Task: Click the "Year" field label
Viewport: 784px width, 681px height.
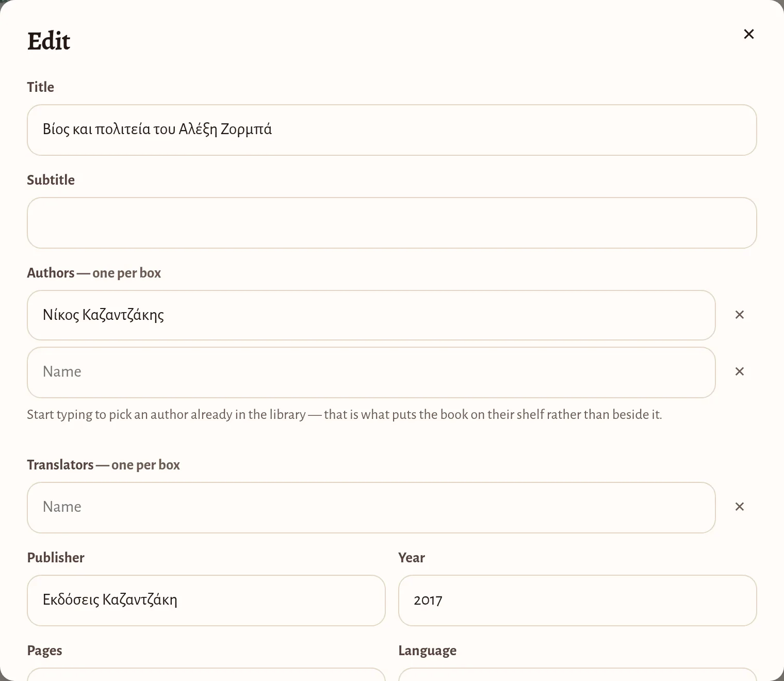Action: click(x=412, y=558)
